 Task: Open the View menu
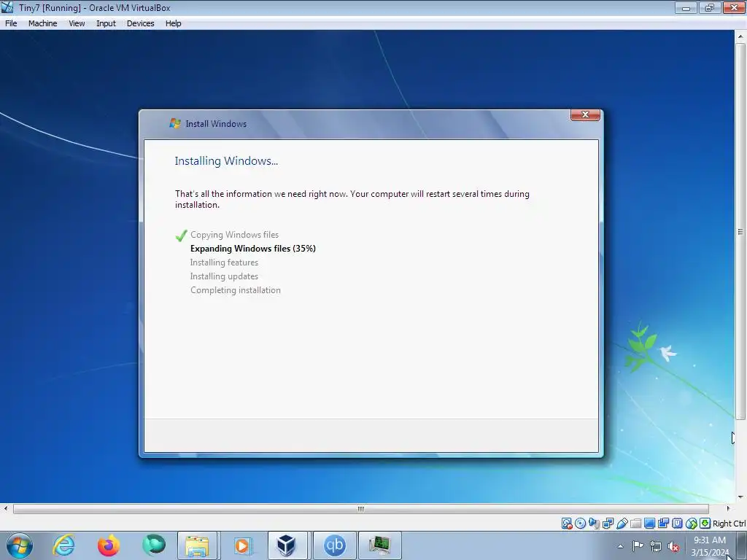(77, 23)
